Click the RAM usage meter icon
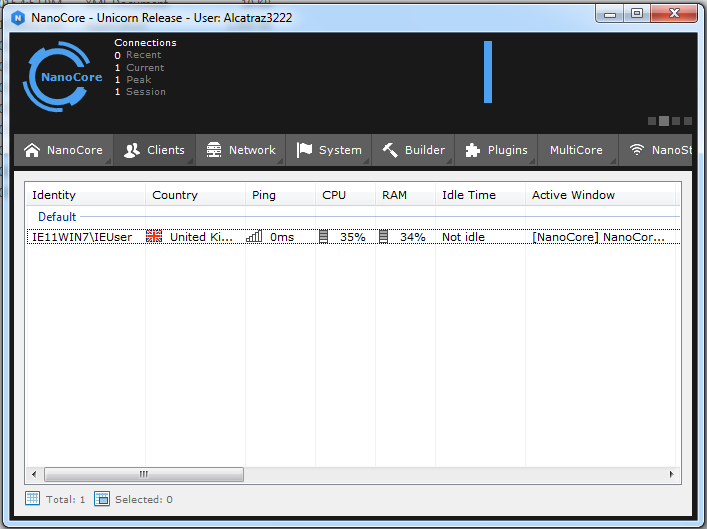707x529 pixels. (x=383, y=236)
